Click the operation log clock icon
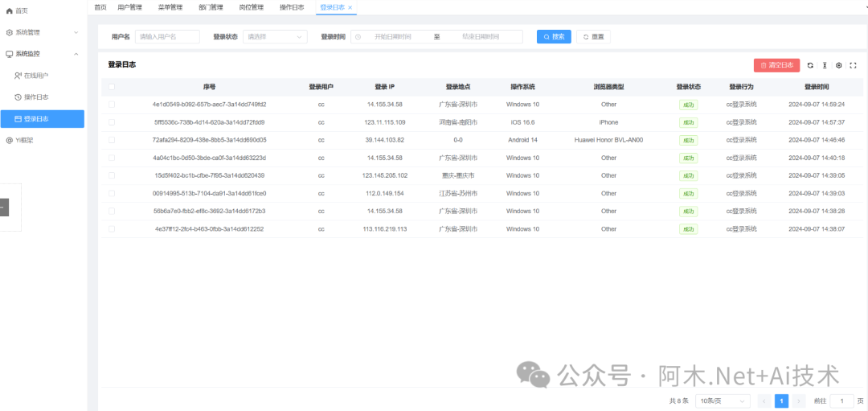This screenshot has width=868, height=411. (x=18, y=97)
